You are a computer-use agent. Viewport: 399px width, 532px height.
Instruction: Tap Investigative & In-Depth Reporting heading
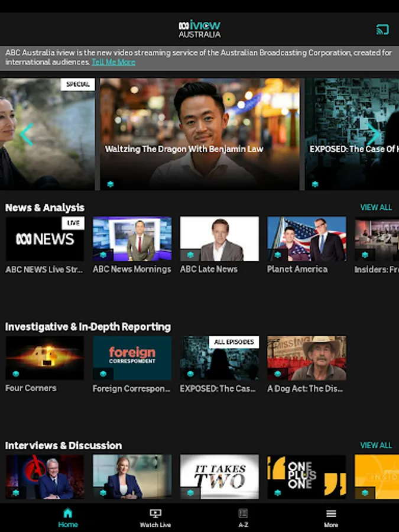[x=88, y=327]
